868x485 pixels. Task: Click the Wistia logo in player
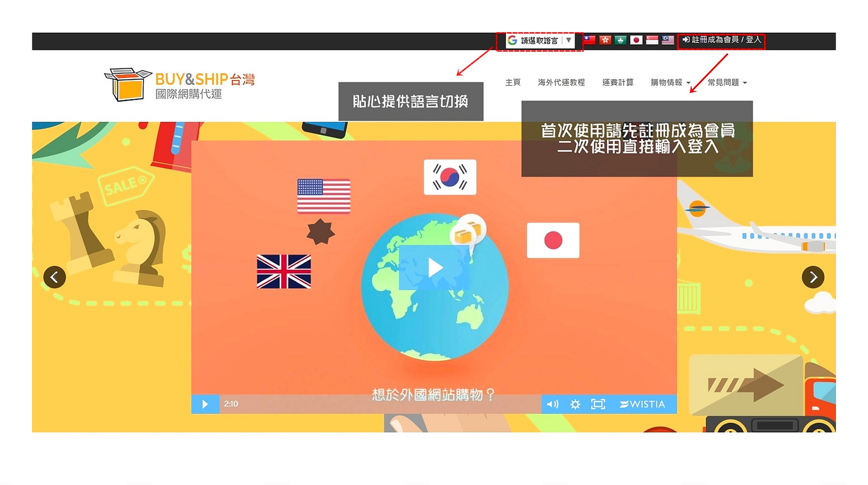[x=642, y=404]
